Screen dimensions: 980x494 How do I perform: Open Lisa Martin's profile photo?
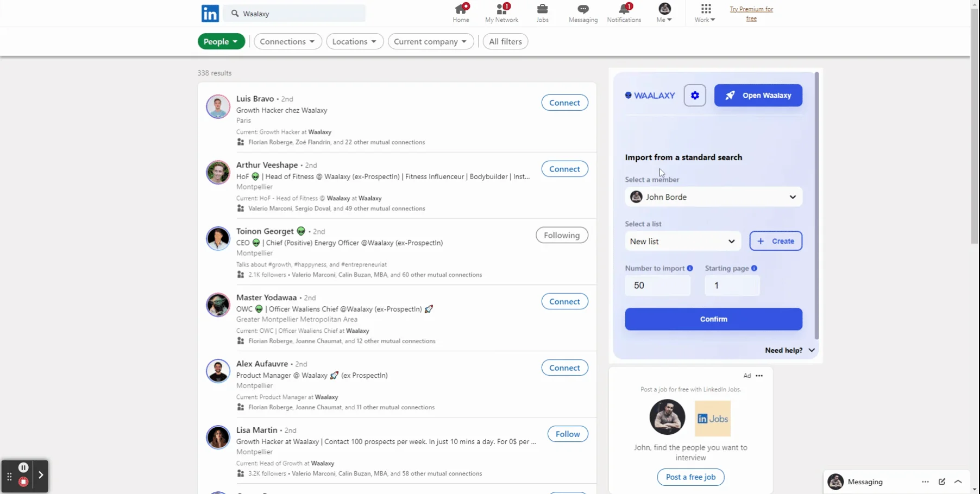(218, 438)
